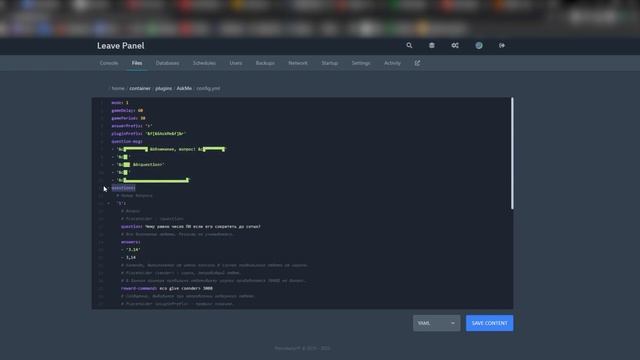This screenshot has height=360, width=640.
Task: Click the Save Content button
Action: pos(489,323)
